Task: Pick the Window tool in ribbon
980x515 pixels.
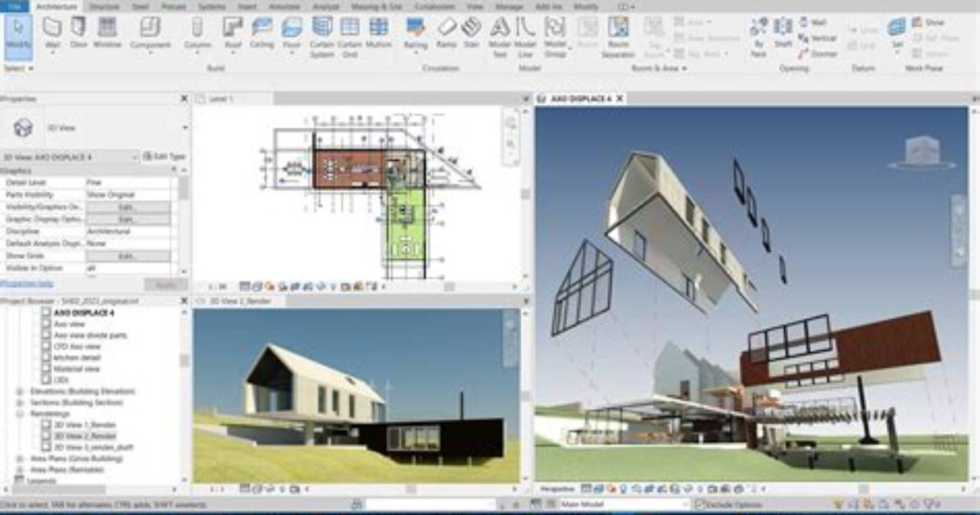Action: (x=107, y=34)
